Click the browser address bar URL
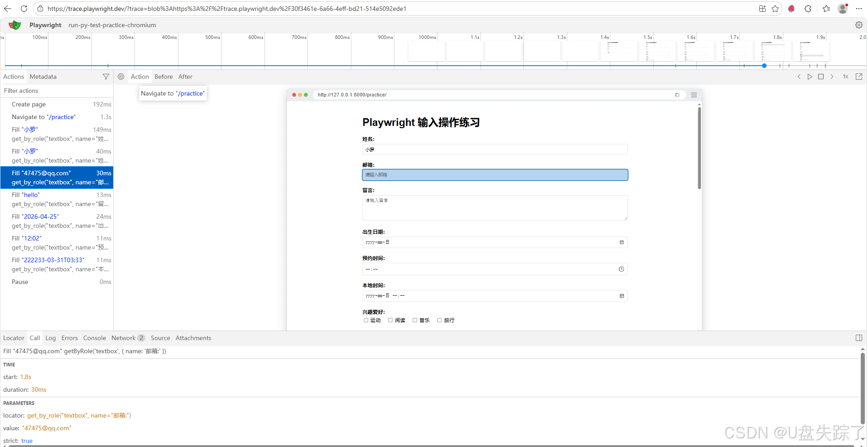Viewport: 868px width, 447px height. 227,9
